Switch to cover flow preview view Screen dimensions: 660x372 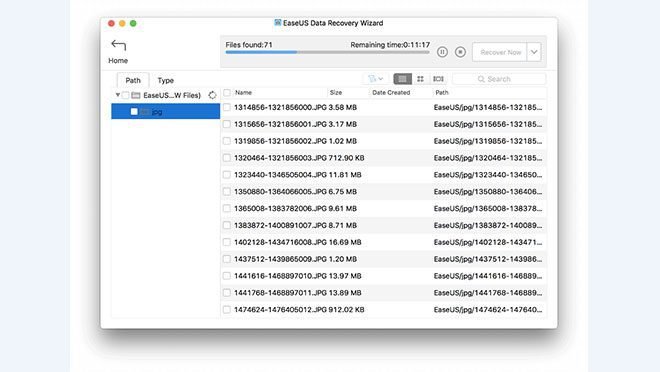pos(438,79)
